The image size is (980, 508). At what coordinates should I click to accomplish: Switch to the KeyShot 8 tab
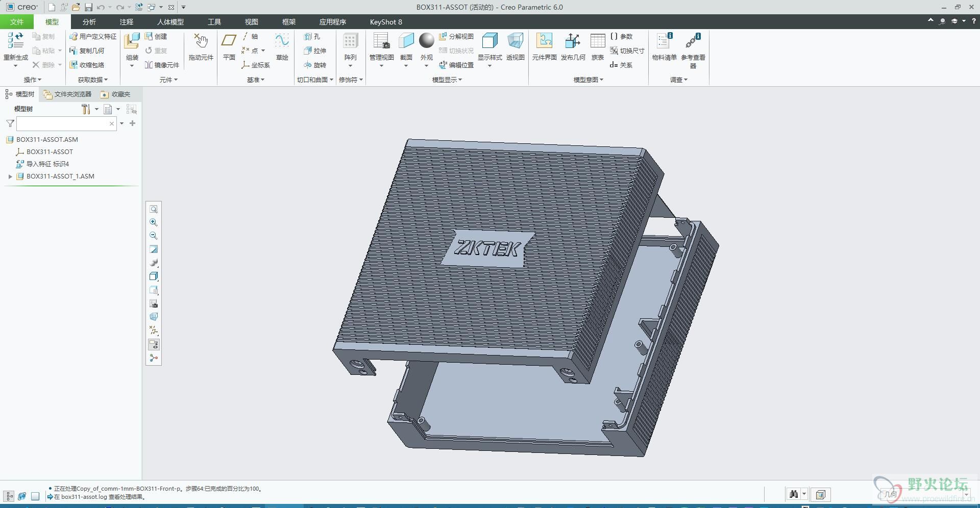click(386, 22)
